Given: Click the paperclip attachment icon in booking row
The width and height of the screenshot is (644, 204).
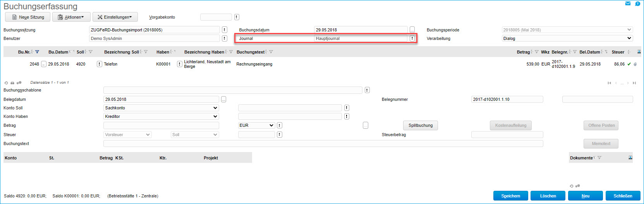Looking at the screenshot, I should pos(635,64).
